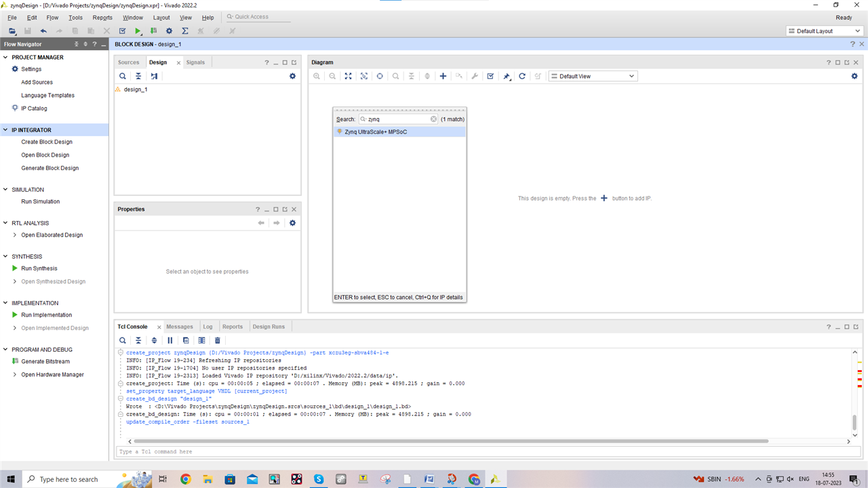This screenshot has width=868, height=488.
Task: Pause Tcl Console output
Action: [x=170, y=340]
